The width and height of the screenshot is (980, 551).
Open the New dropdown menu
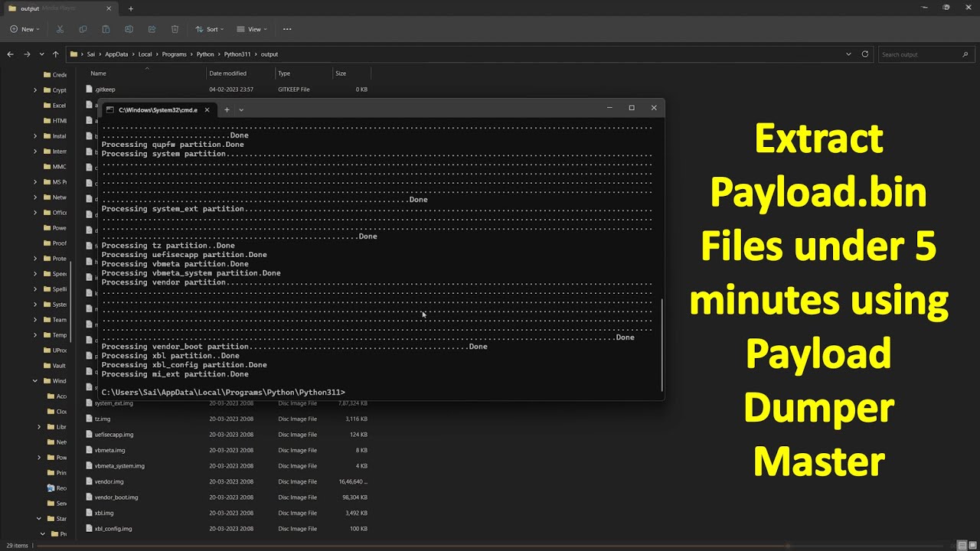24,29
